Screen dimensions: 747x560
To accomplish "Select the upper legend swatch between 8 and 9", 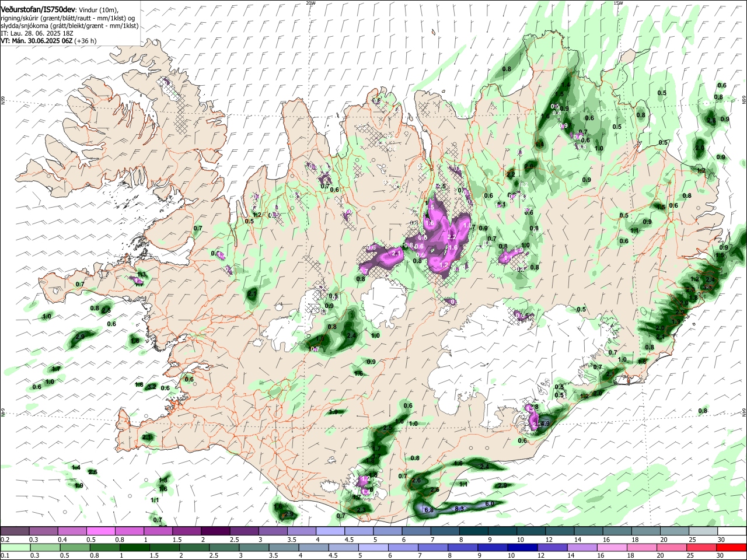I will (473, 531).
